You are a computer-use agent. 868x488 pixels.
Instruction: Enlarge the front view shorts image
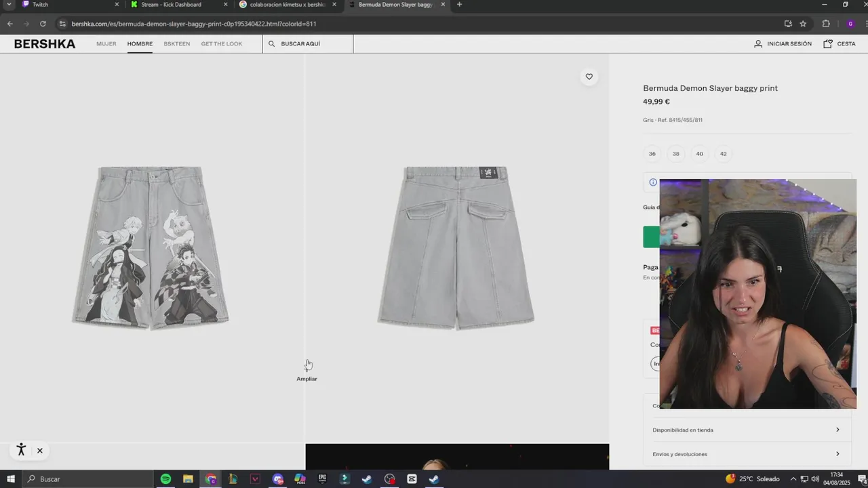151,248
